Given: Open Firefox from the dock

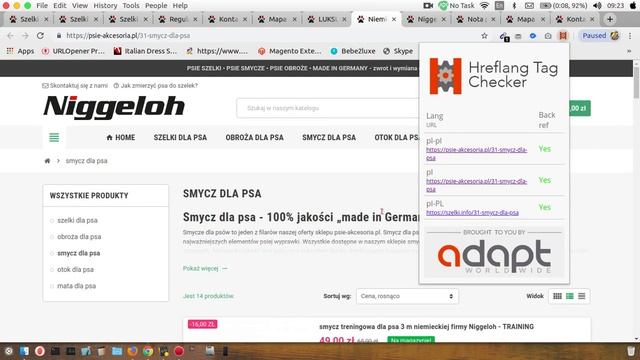Looking at the screenshot, I should [x=132, y=351].
